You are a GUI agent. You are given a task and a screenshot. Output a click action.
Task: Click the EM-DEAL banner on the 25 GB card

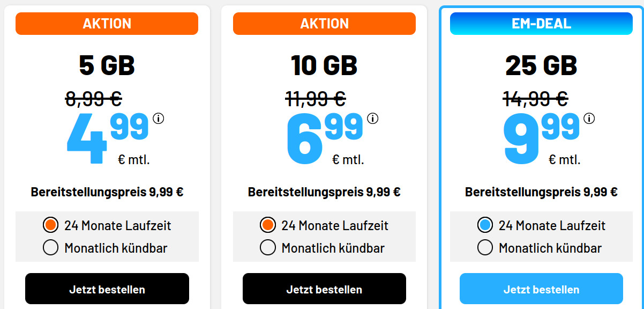coord(541,23)
